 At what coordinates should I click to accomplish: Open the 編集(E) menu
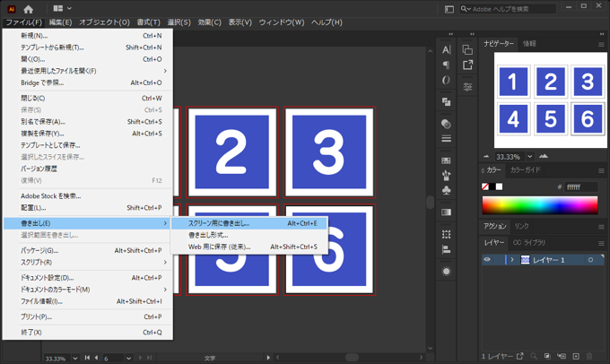[60, 22]
